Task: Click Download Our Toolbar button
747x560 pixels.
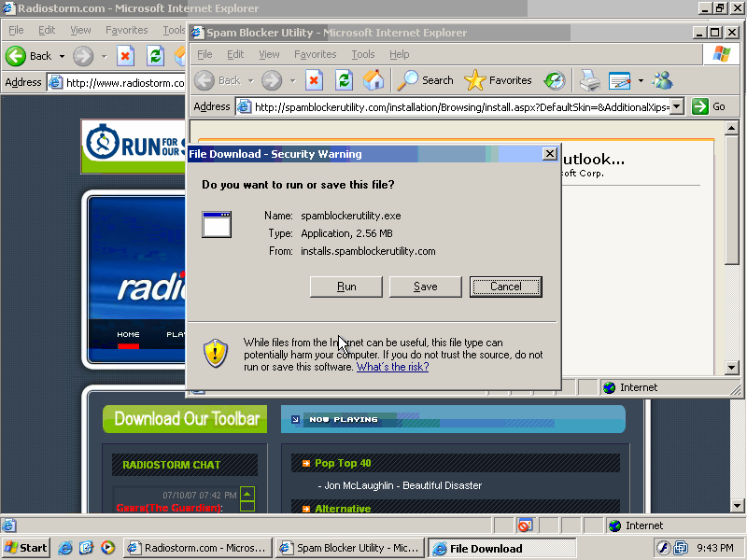Action: pos(185,419)
